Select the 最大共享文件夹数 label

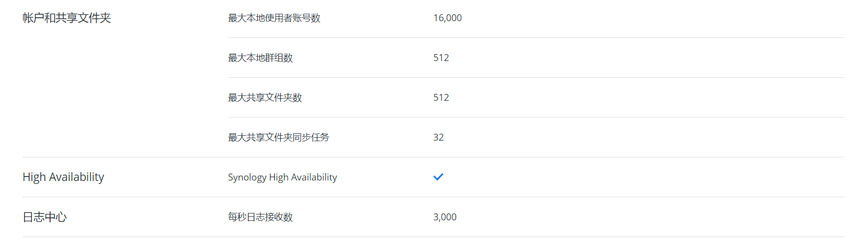point(265,98)
